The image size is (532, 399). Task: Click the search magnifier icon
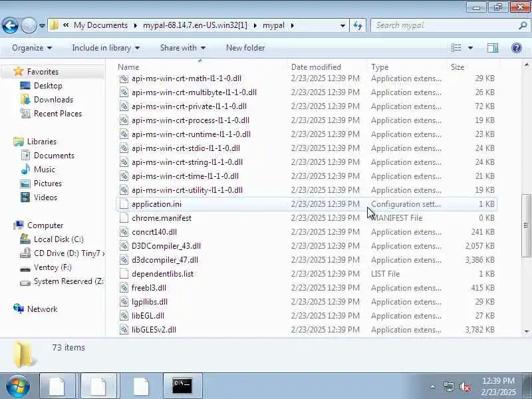(x=523, y=25)
